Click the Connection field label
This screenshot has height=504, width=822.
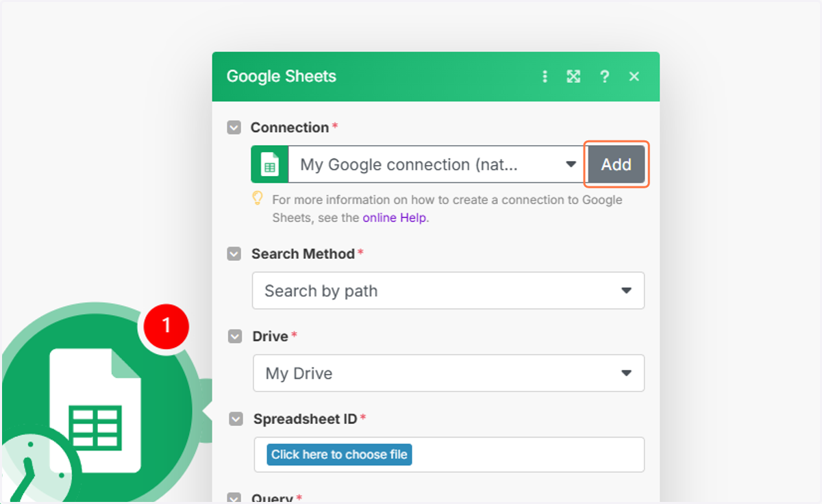(x=290, y=127)
